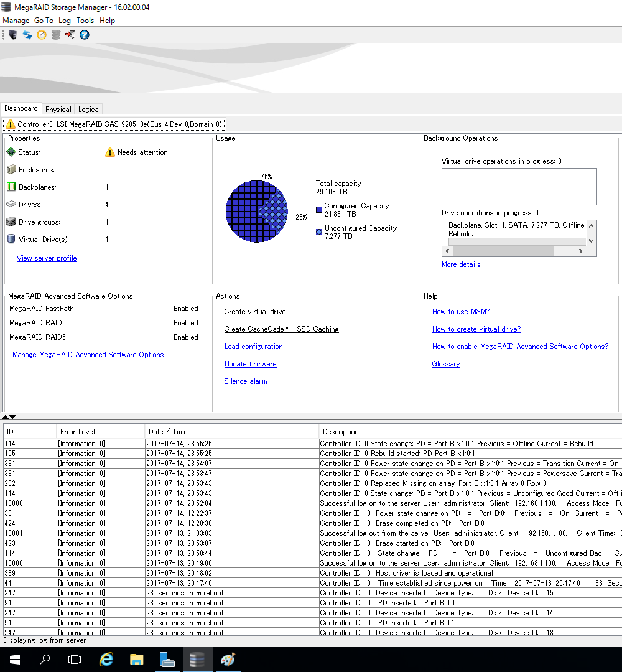Click the log pane expand down arrow

[x=13, y=416]
